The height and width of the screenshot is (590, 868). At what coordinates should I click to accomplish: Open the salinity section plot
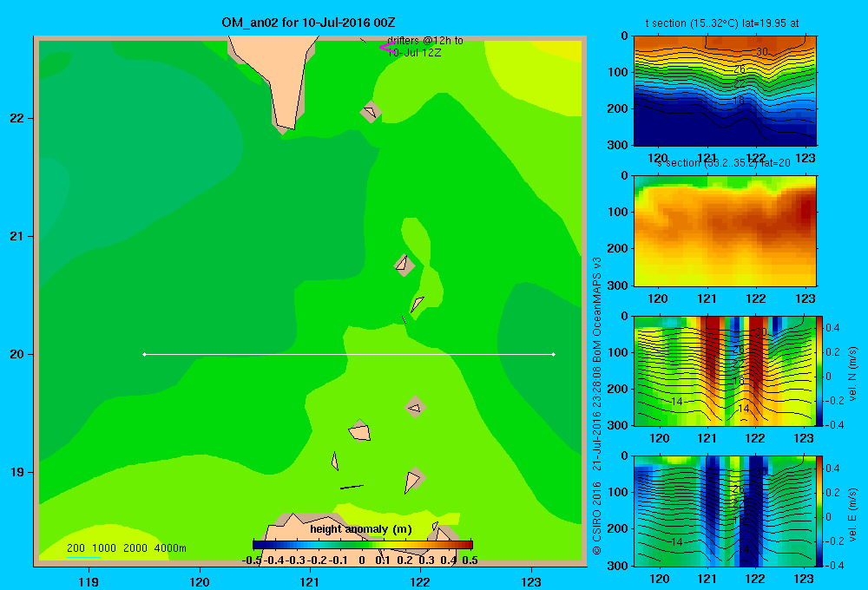(x=725, y=230)
